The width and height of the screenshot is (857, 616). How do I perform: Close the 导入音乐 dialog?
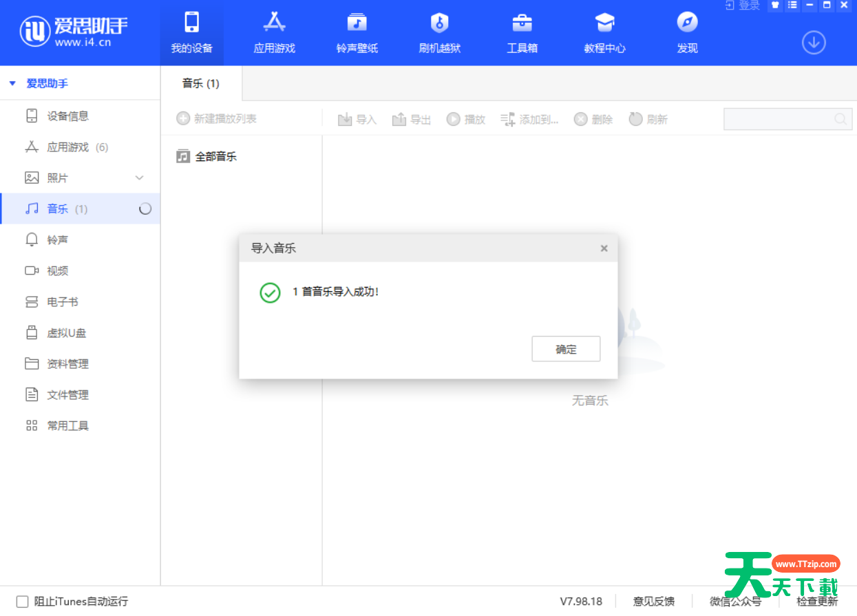click(604, 248)
